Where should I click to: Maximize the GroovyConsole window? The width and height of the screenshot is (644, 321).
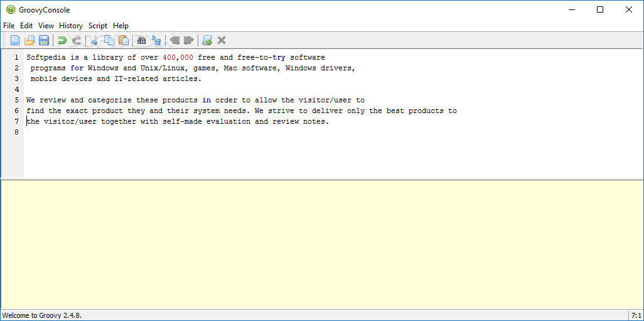pos(600,10)
